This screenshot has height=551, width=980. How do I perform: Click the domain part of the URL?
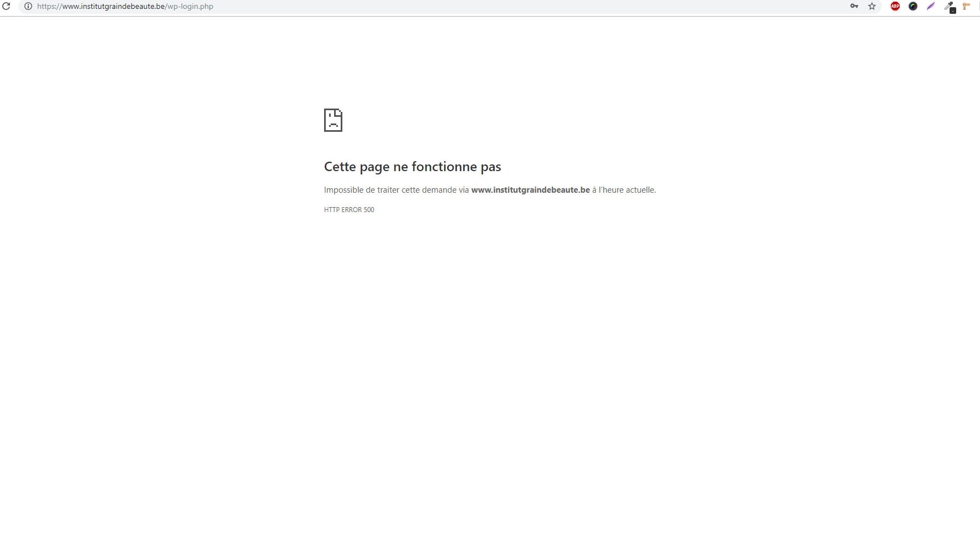114,7
